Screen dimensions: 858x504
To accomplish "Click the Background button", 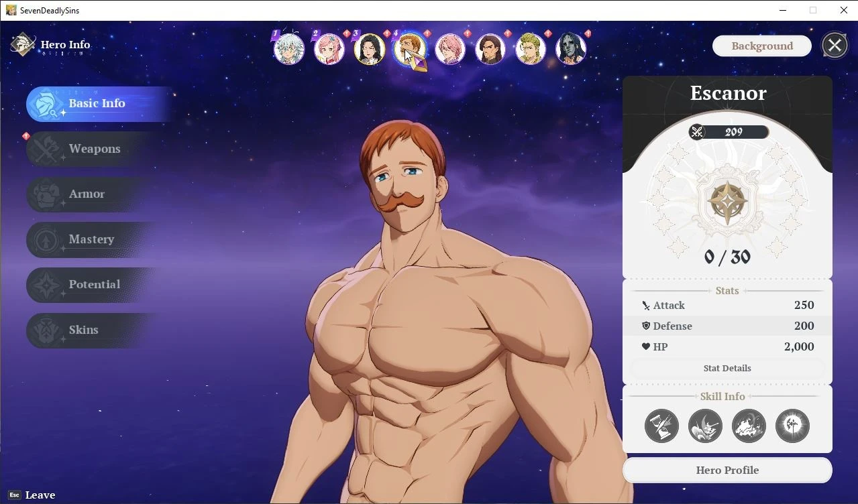I will click(x=762, y=46).
